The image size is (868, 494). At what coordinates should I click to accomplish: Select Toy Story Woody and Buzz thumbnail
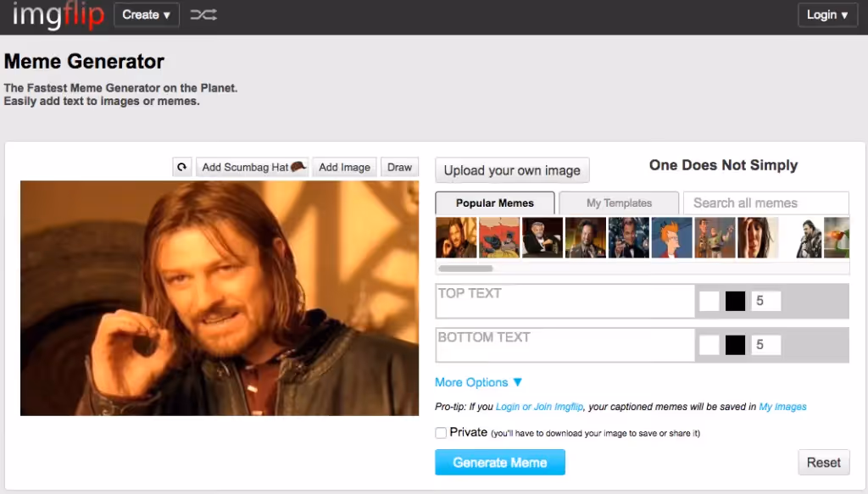pyautogui.click(x=715, y=237)
